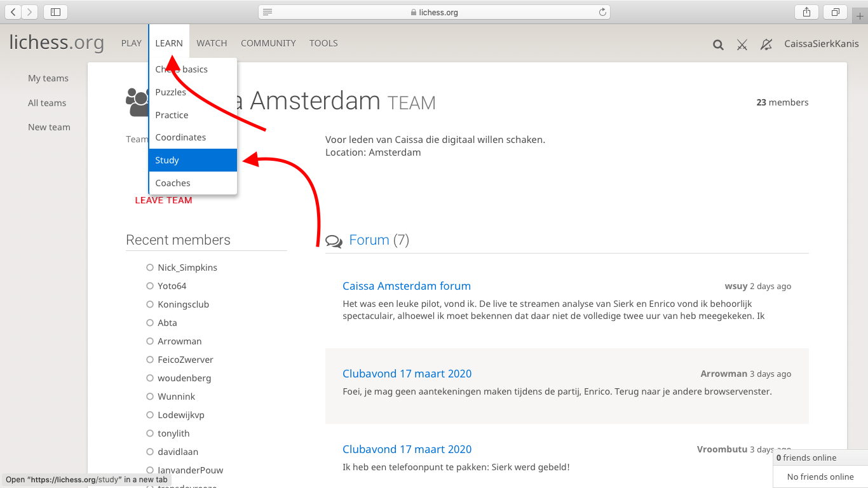Image resolution: width=868 pixels, height=488 pixels.
Task: Open Clubavond 17 maart 2020 by Vroombutu
Action: (407, 449)
